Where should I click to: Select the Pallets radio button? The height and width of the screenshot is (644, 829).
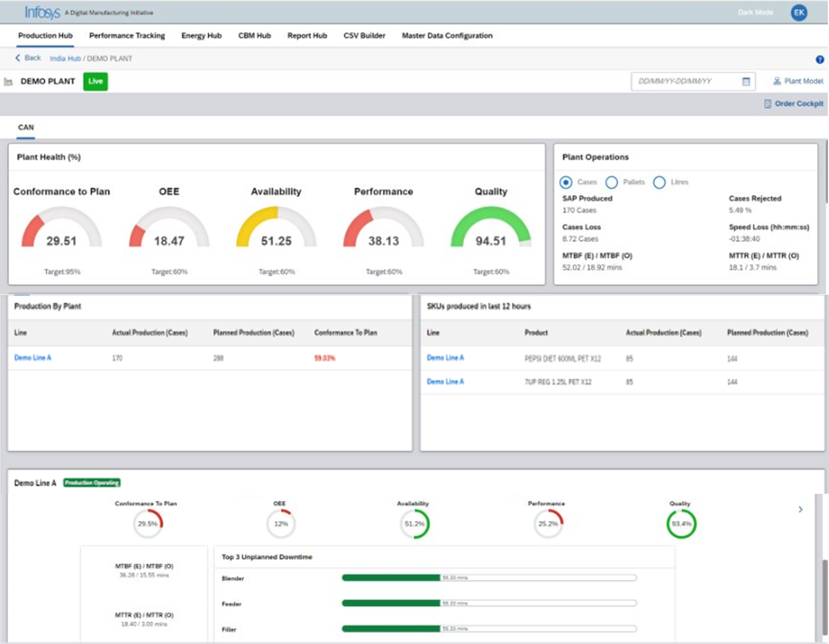tap(611, 182)
